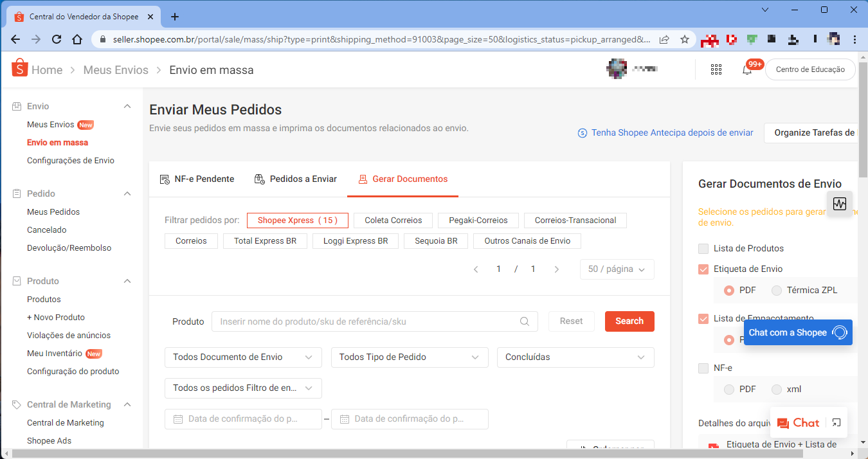Screen dimensions: 868x459
Task: Open Shopee Ads in the sidebar
Action: tap(50, 441)
